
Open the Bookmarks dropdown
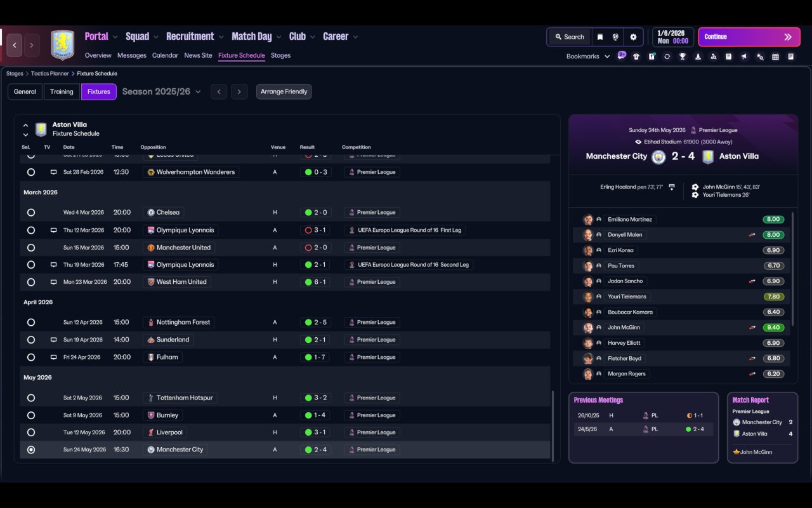coord(588,57)
